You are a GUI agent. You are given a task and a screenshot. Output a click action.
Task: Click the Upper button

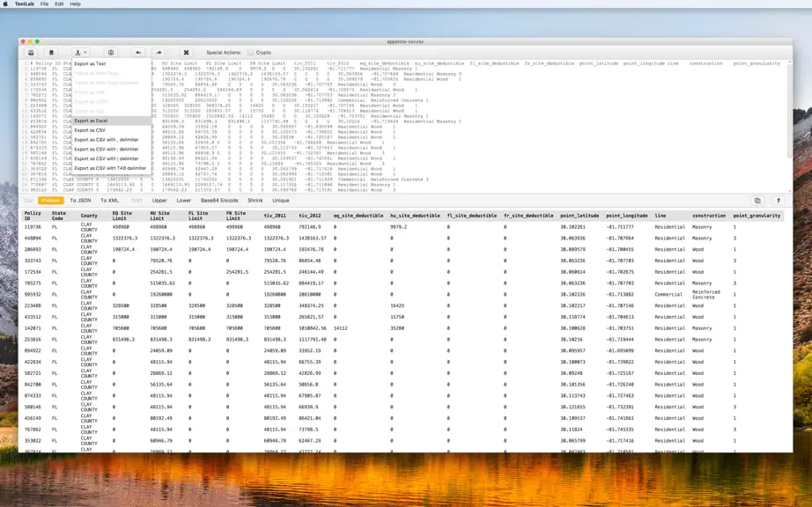point(159,200)
